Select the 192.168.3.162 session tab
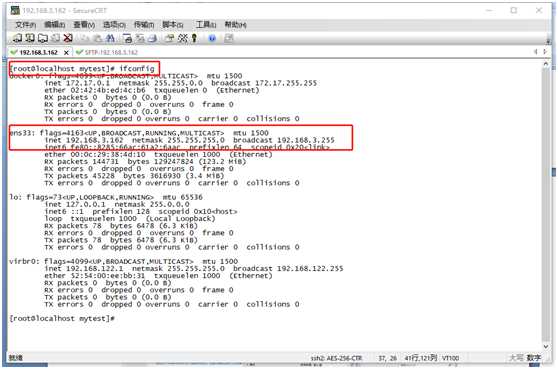558x369 pixels. 38,52
